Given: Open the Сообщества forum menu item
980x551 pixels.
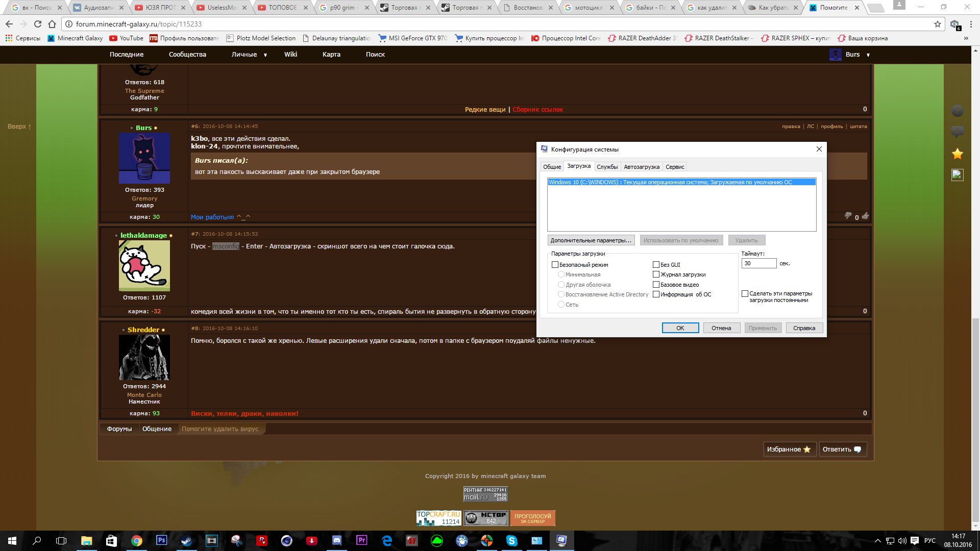Looking at the screenshot, I should pos(187,55).
